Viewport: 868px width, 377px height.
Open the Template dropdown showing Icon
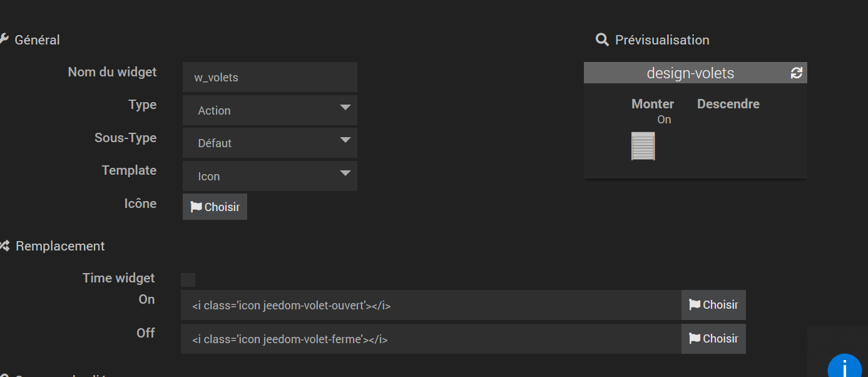[270, 176]
